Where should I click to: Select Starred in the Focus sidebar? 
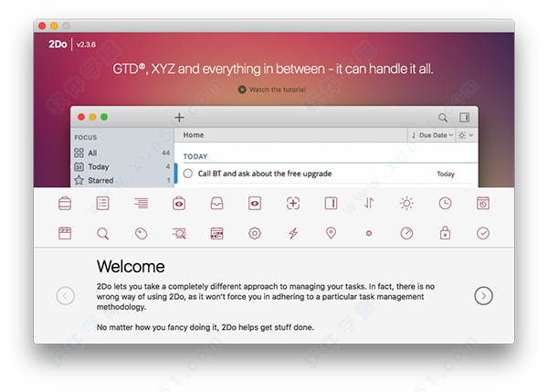click(122, 180)
